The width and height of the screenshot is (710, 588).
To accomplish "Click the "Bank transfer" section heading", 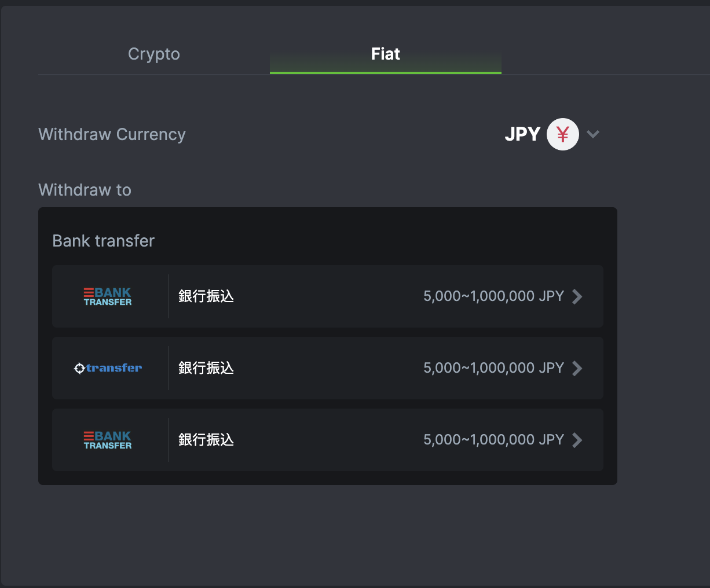I will [x=104, y=241].
